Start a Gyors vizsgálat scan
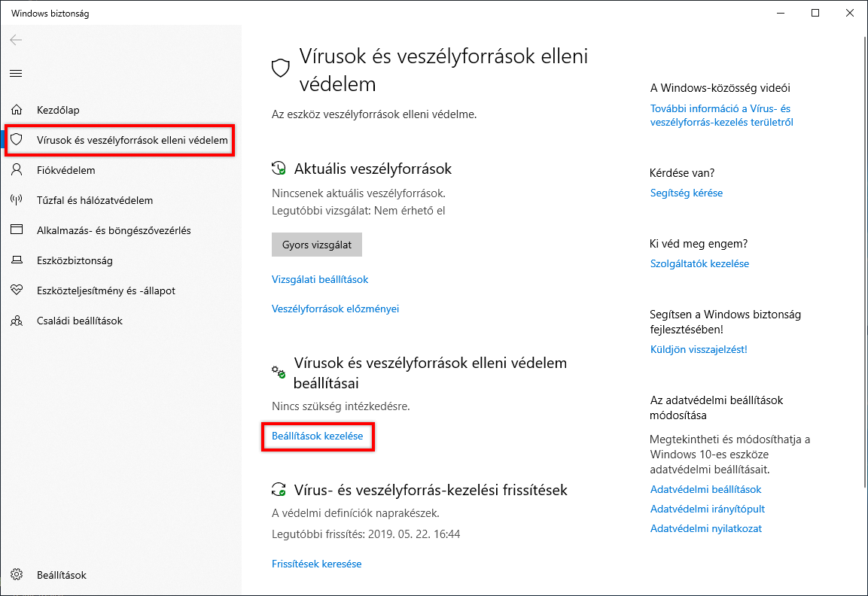The image size is (868, 596). pyautogui.click(x=316, y=244)
